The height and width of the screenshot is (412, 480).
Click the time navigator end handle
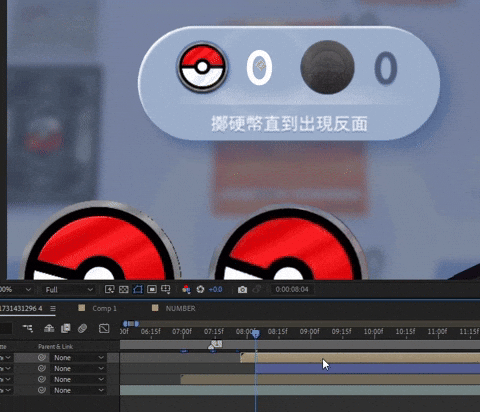[137, 323]
